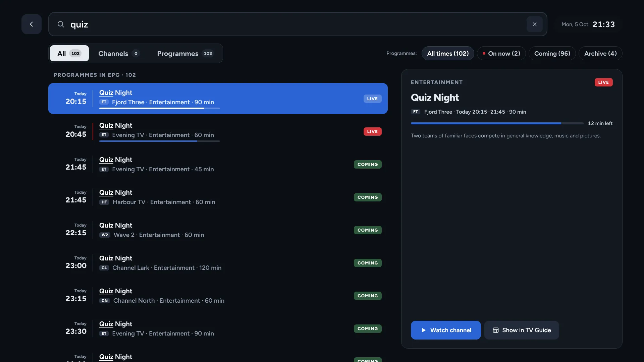Screen dimensions: 644x362
Task: Click the detail panel progress bar
Action: click(497, 123)
